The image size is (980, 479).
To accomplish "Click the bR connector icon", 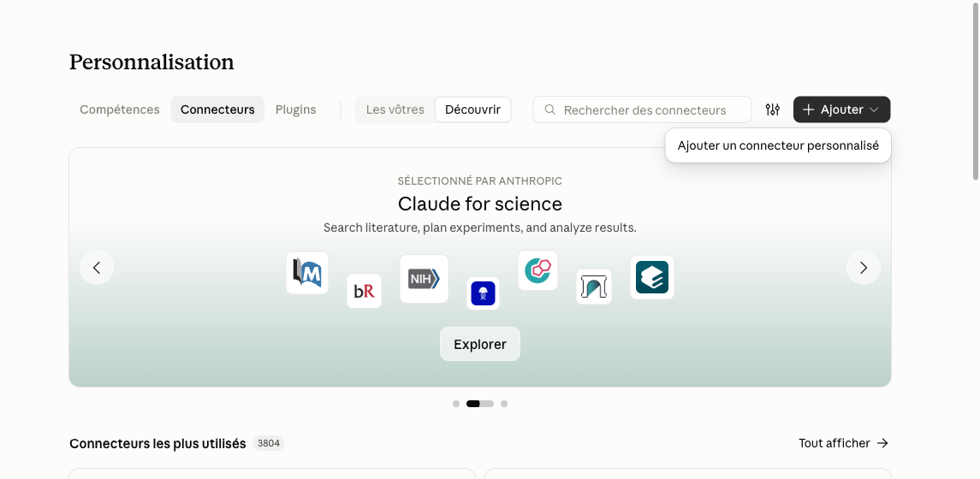I will 364,291.
